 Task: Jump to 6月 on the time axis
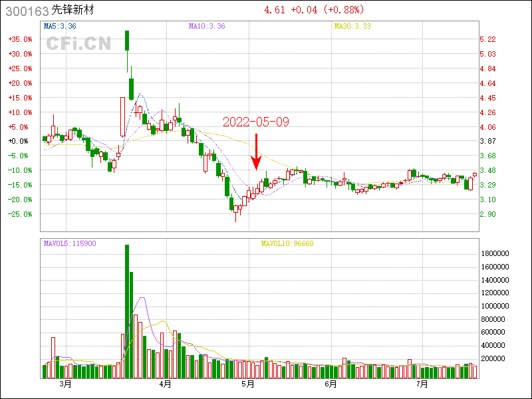click(x=331, y=384)
